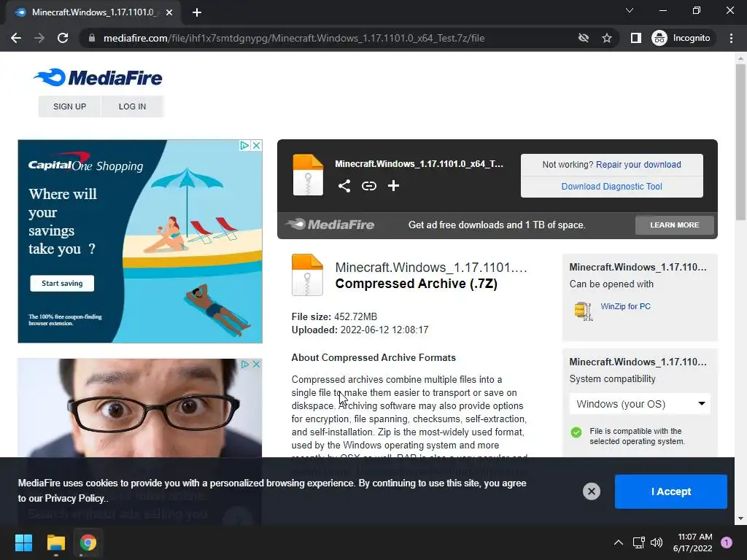Click the LEARN MORE button

[x=675, y=225]
